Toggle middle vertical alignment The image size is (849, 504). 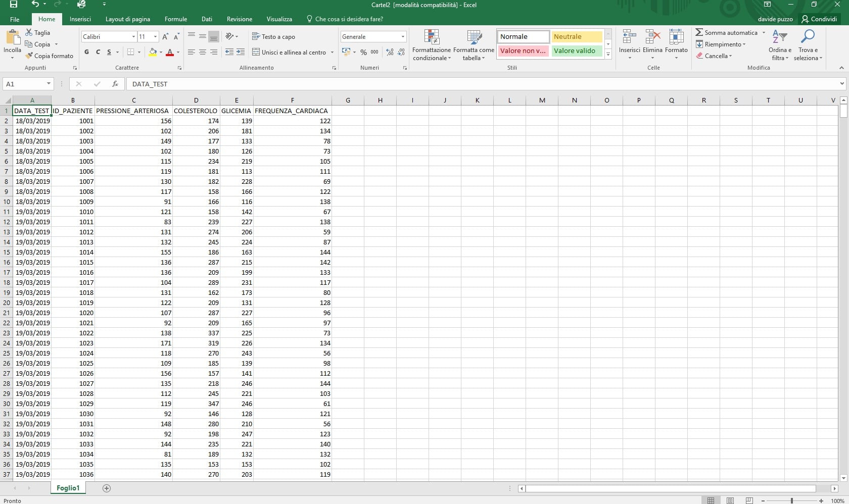pos(203,36)
